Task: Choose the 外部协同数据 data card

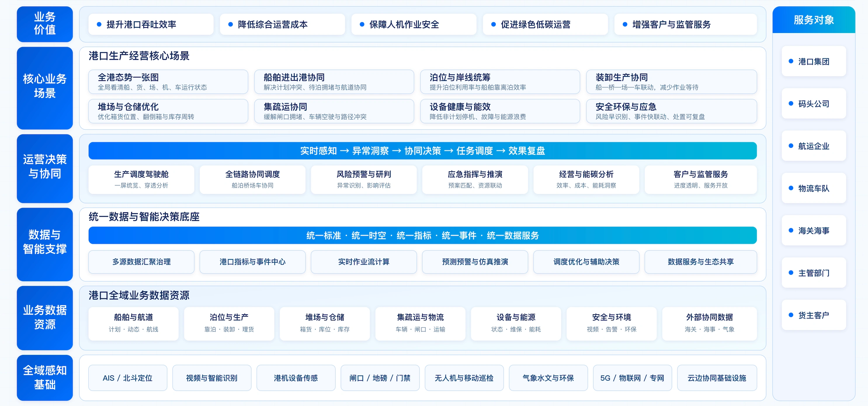Action: (x=709, y=323)
